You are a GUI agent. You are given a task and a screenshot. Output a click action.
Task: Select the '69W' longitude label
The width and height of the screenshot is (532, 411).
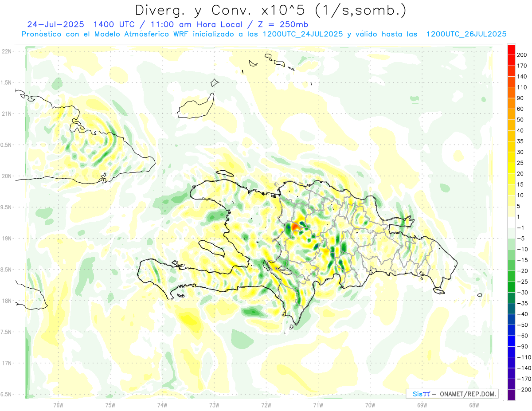(x=422, y=405)
